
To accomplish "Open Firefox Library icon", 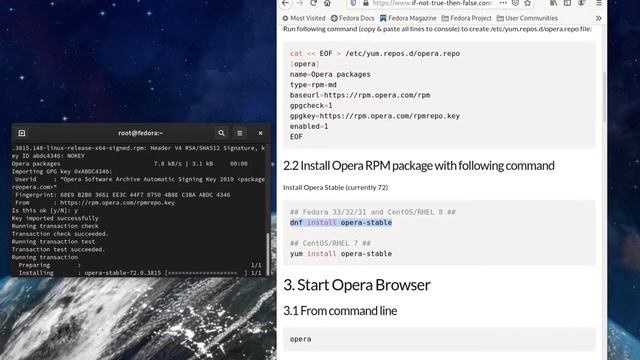I will 553,3.
